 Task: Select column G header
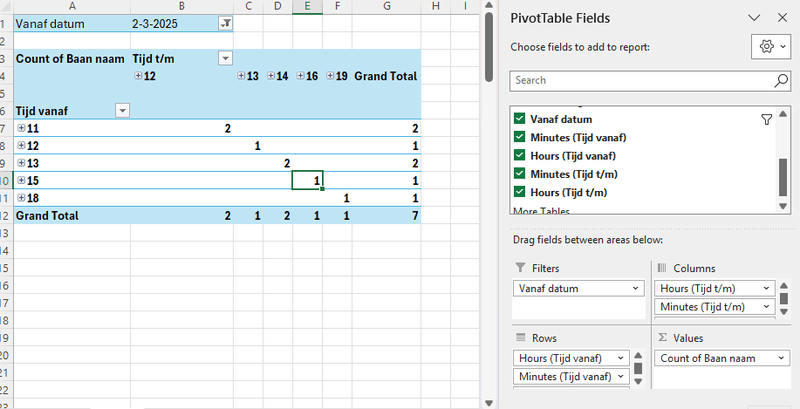pos(387,6)
